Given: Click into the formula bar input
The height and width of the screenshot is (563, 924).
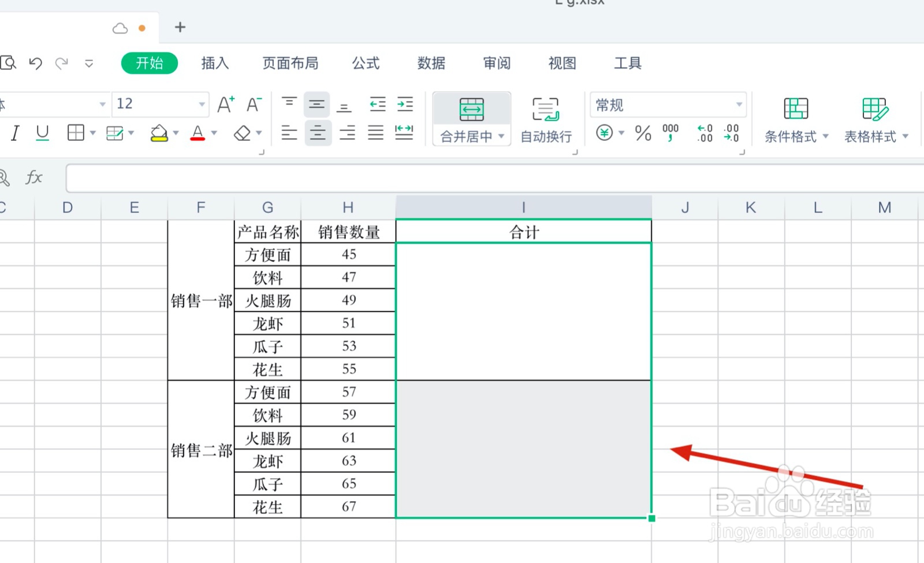Looking at the screenshot, I should [x=495, y=178].
